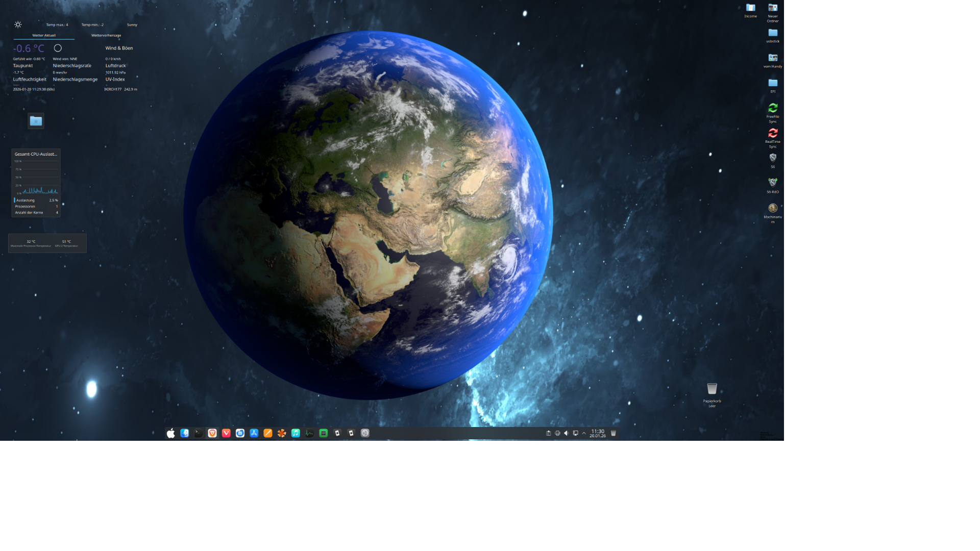Open the App Store dock icon
The width and height of the screenshot is (980, 551).
254,433
